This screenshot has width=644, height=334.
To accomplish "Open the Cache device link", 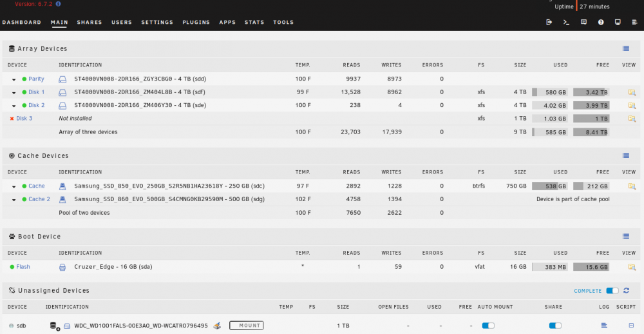I will coord(37,186).
